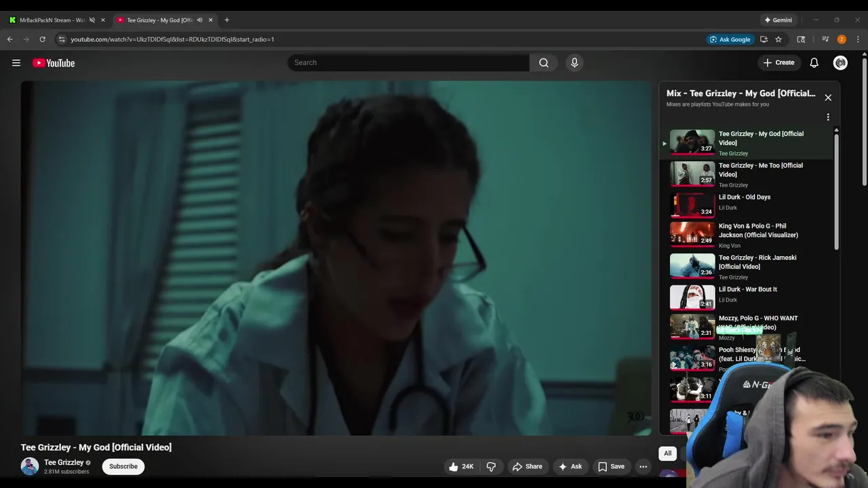Image resolution: width=868 pixels, height=488 pixels.
Task: Go back with browser back arrow
Action: [9, 39]
